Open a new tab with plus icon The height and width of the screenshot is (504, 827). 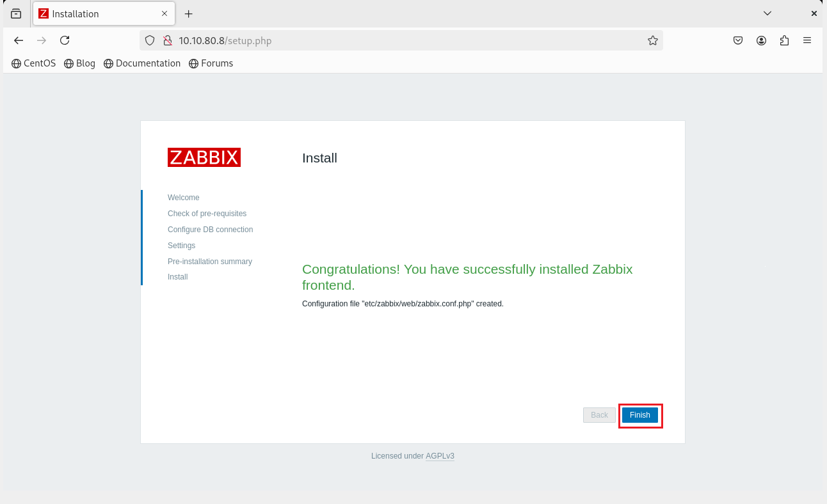189,13
